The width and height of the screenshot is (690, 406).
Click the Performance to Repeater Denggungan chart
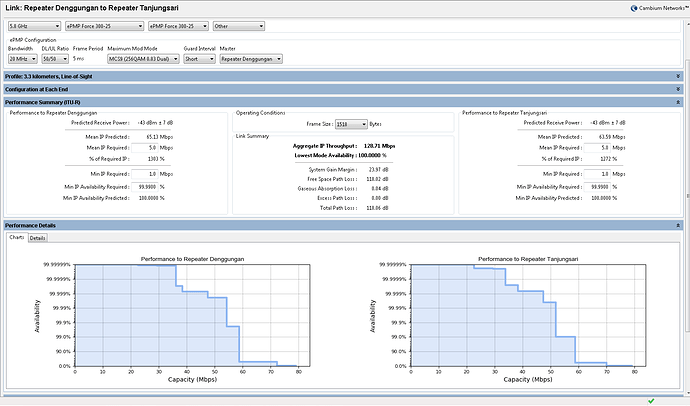192,315
